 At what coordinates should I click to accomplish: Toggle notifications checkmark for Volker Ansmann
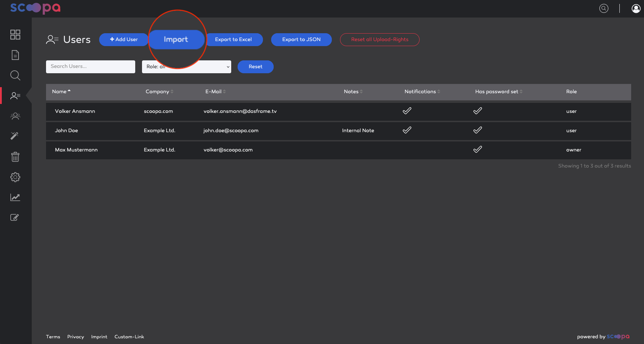[407, 111]
